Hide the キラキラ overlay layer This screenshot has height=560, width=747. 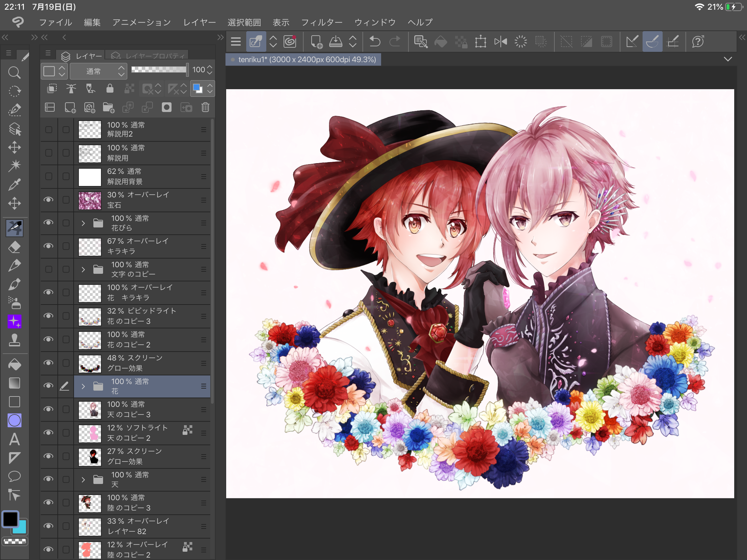(48, 246)
